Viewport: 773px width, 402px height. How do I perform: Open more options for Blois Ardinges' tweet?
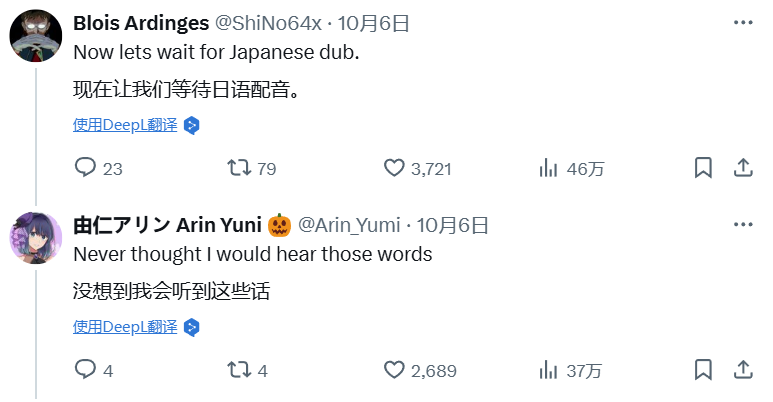[x=743, y=23]
